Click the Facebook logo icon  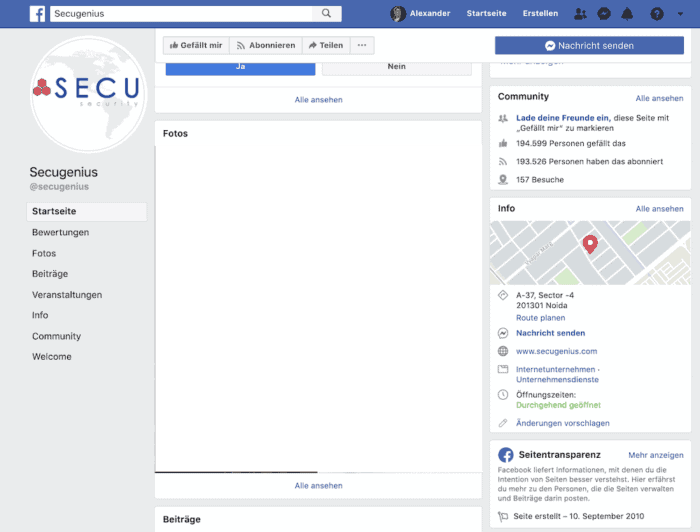pos(37,14)
